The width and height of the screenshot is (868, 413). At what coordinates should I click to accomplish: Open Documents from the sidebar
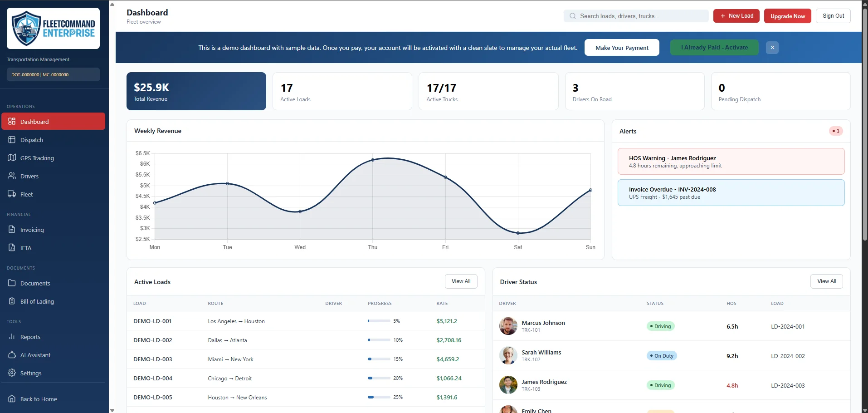[53, 283]
